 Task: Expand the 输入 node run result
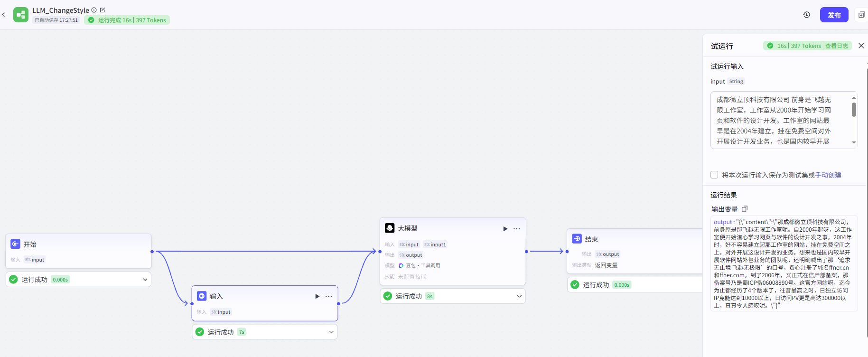click(331, 332)
